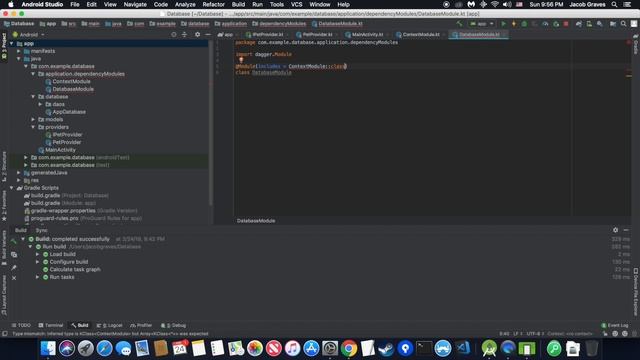640x360 pixels.
Task: Click the Profile app gauge icon
Action: 545,24
